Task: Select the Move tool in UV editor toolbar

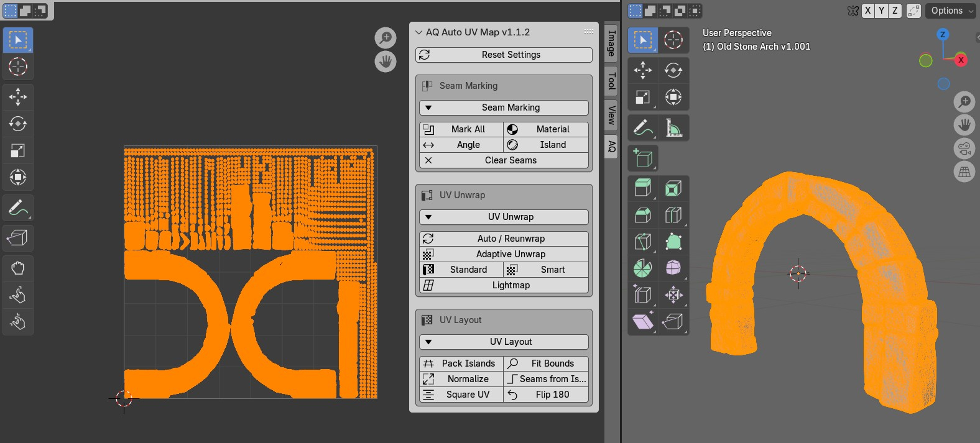Action: click(x=18, y=96)
